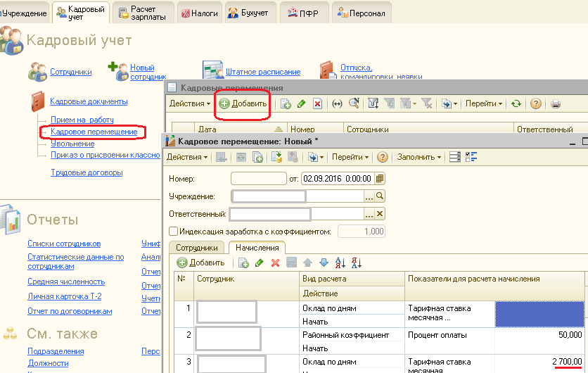Viewport: 588px width, 373px height.
Task: Click green pencil edit icon in list toolbar
Action: pyautogui.click(x=301, y=103)
